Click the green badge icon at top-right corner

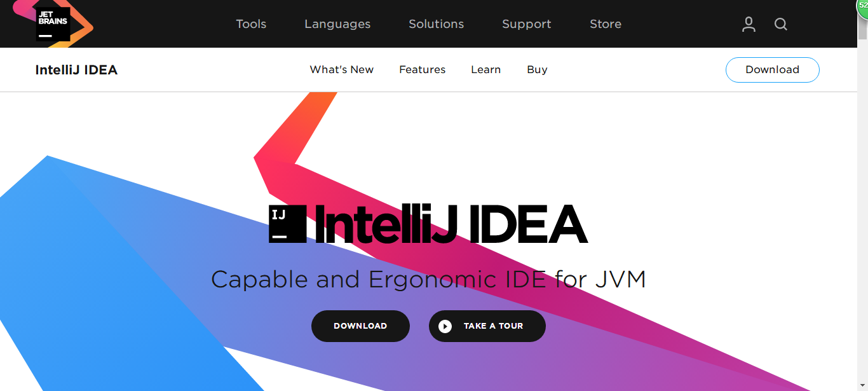click(862, 6)
